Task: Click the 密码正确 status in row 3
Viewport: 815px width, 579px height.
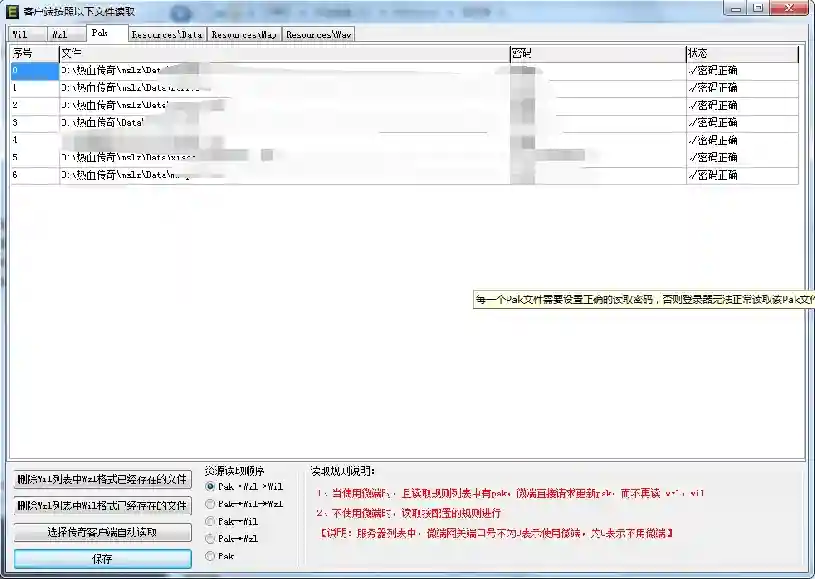Action: (713, 123)
